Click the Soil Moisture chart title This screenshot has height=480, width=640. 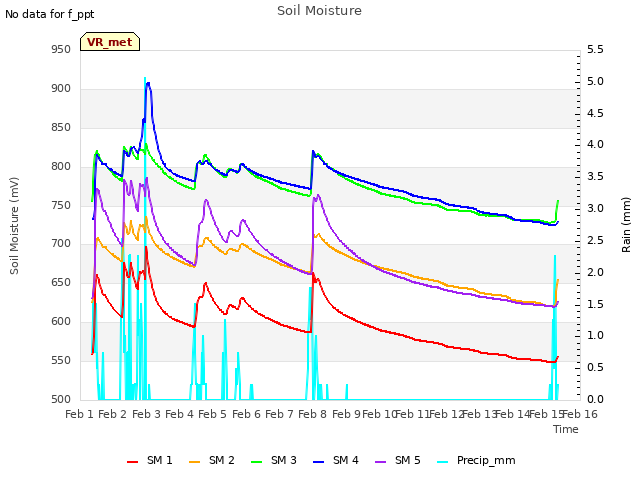click(x=319, y=11)
